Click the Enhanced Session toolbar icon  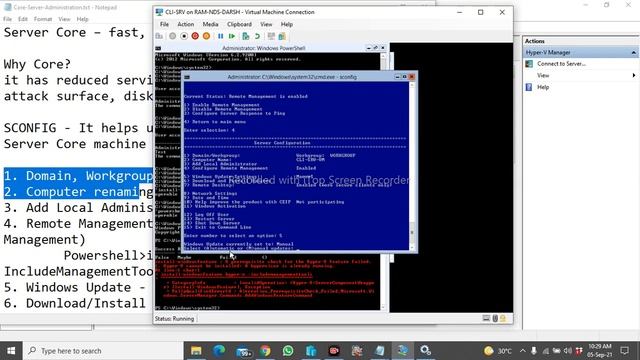271,36
